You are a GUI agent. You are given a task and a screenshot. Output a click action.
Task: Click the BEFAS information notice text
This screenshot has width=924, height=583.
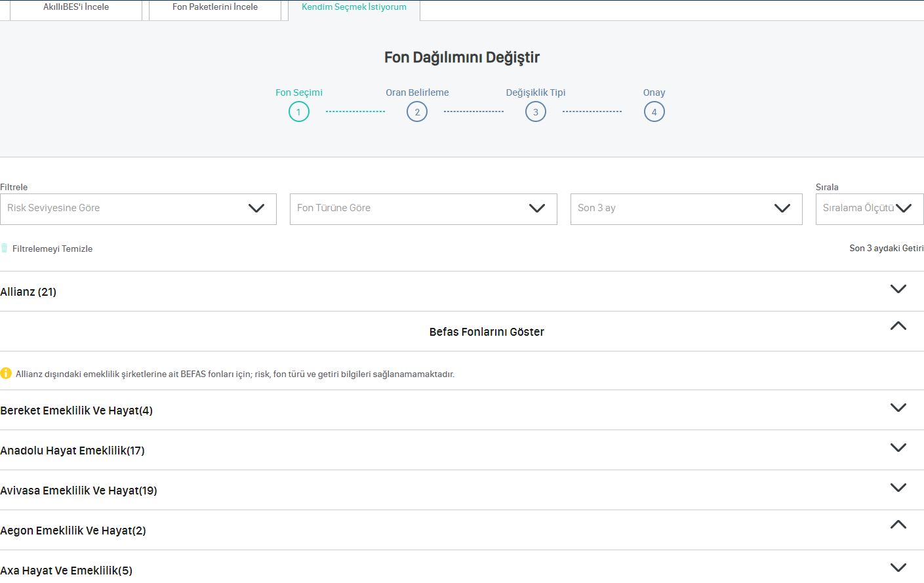[235, 374]
